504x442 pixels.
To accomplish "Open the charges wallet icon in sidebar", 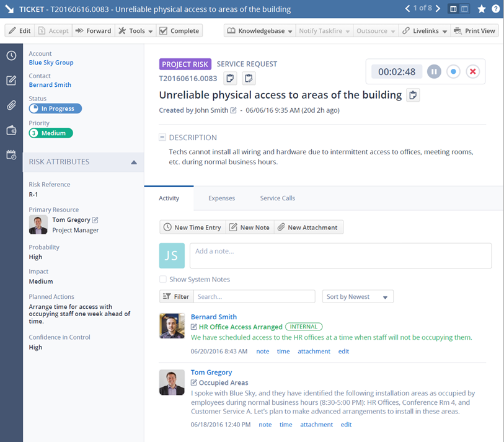I will point(11,130).
